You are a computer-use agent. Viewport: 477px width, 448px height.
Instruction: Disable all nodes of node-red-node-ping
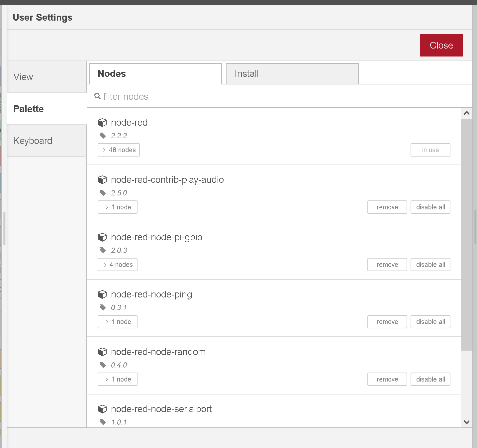pos(430,322)
